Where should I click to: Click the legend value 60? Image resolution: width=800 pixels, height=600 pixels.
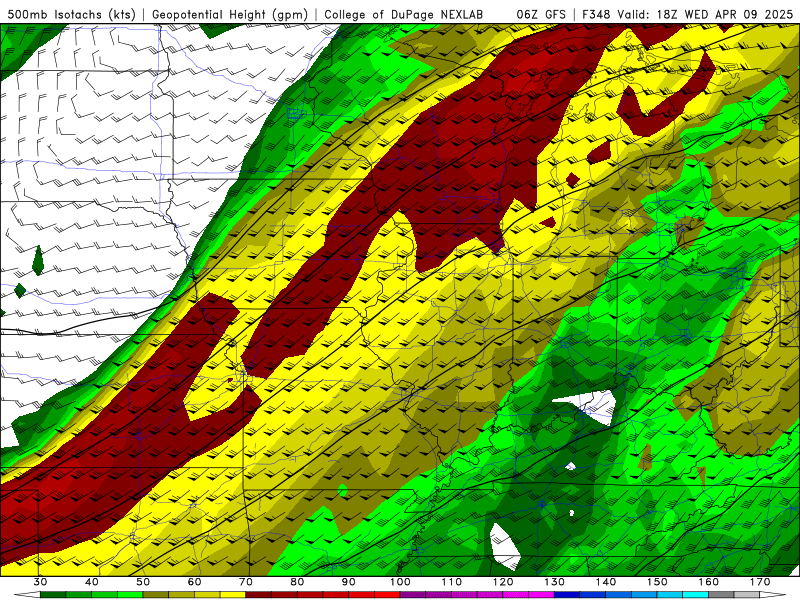click(x=194, y=582)
